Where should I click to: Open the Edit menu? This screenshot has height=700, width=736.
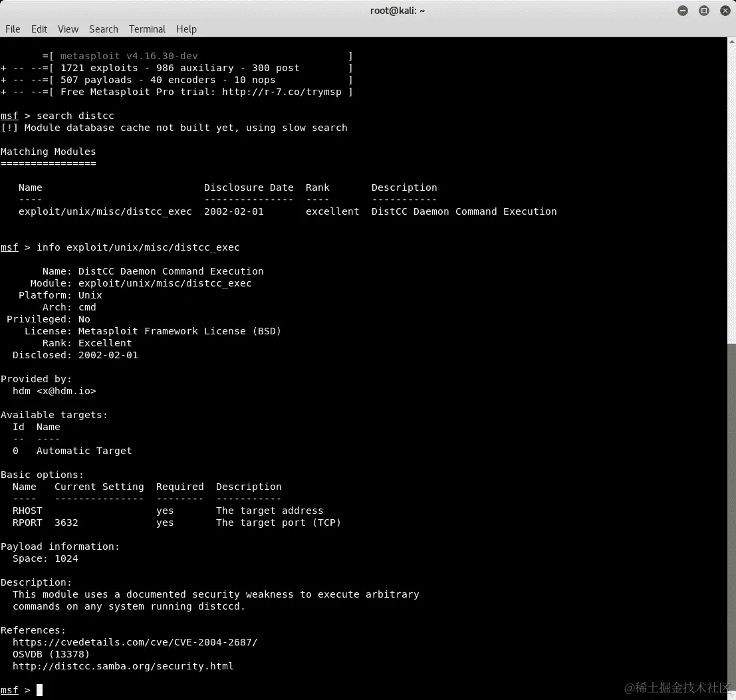tap(39, 29)
